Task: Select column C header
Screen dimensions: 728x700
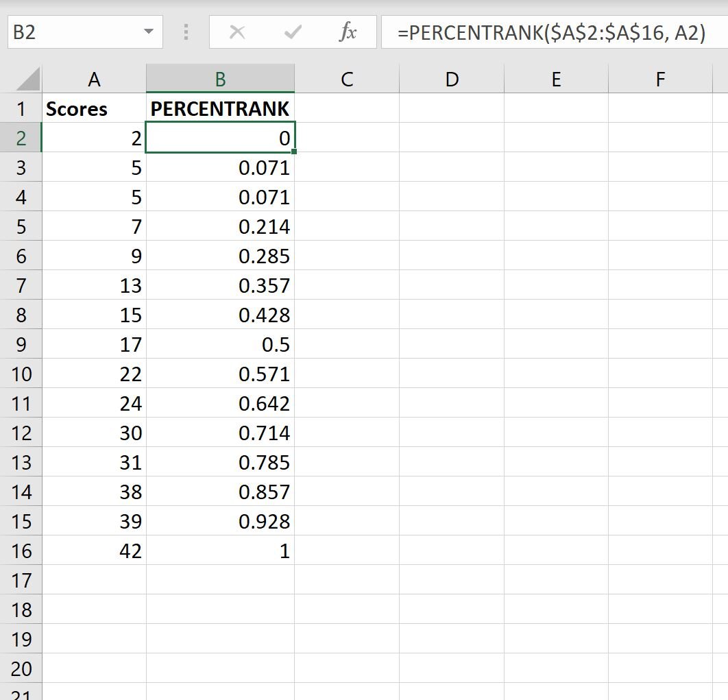Action: pyautogui.click(x=347, y=78)
